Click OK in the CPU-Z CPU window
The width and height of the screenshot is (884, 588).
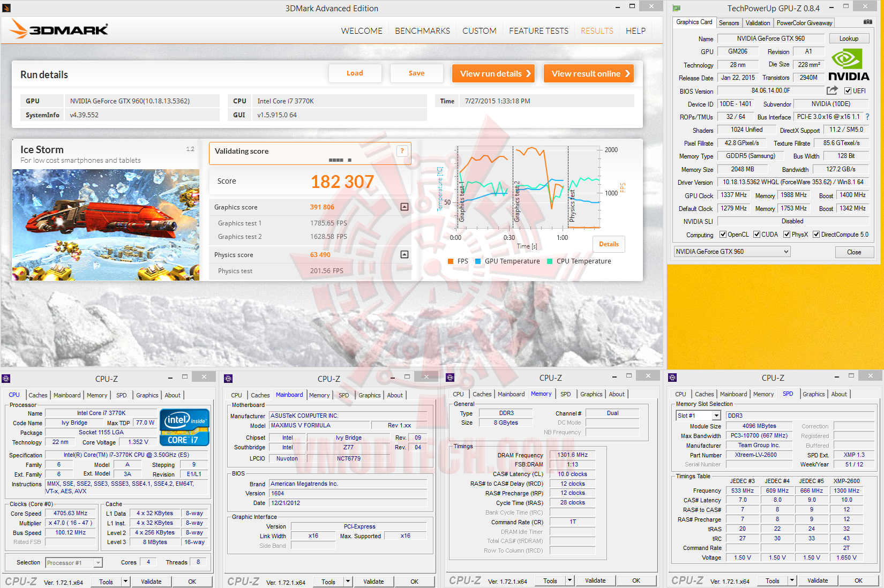coord(192,582)
